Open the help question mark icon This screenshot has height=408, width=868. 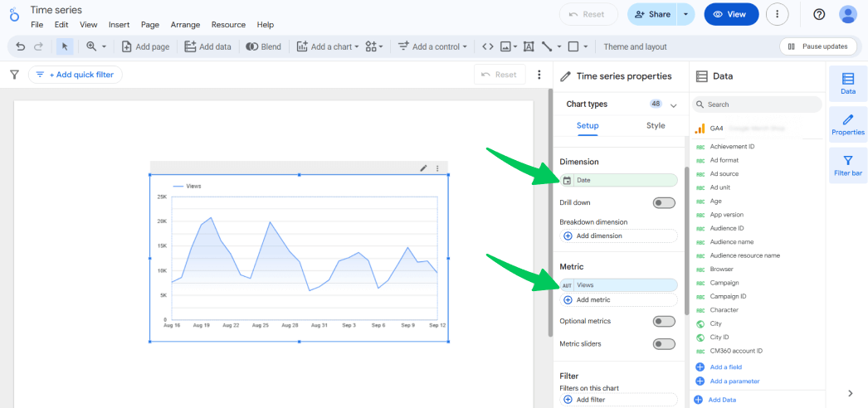[819, 14]
